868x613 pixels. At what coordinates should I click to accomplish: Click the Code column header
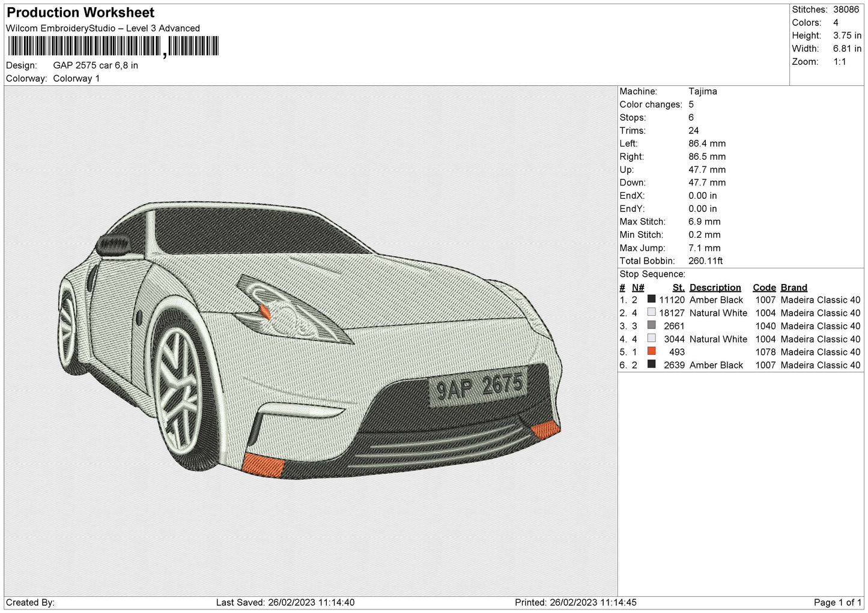(x=764, y=288)
